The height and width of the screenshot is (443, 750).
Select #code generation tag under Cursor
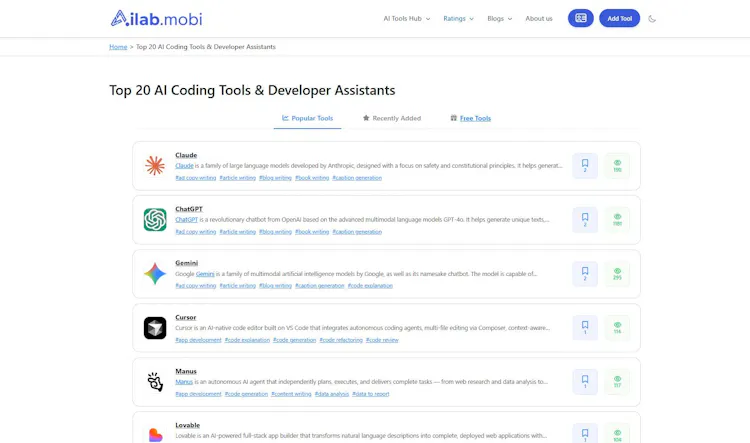click(x=295, y=340)
